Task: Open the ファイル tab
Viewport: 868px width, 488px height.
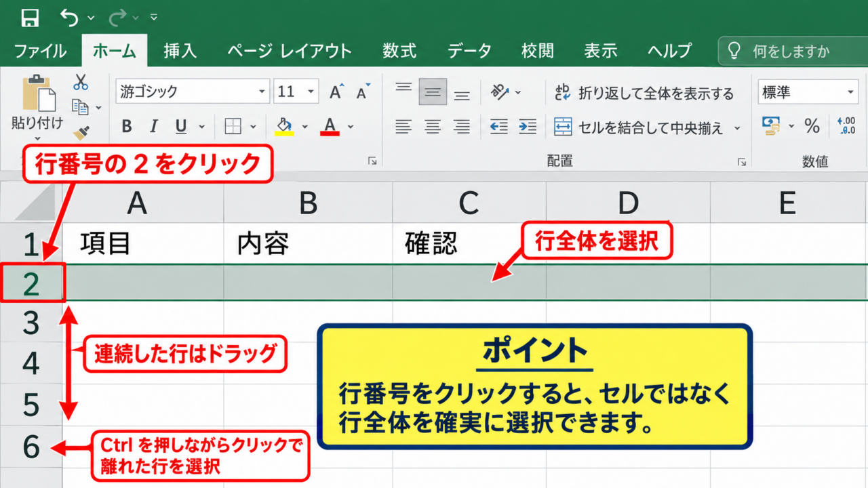Action: click(41, 51)
